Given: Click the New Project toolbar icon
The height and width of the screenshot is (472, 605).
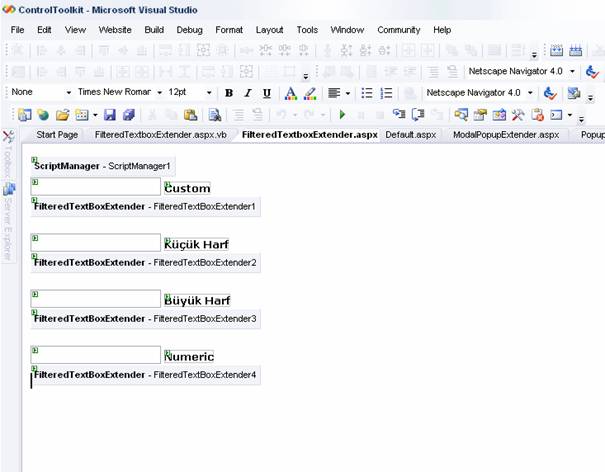Looking at the screenshot, I should click(24, 115).
